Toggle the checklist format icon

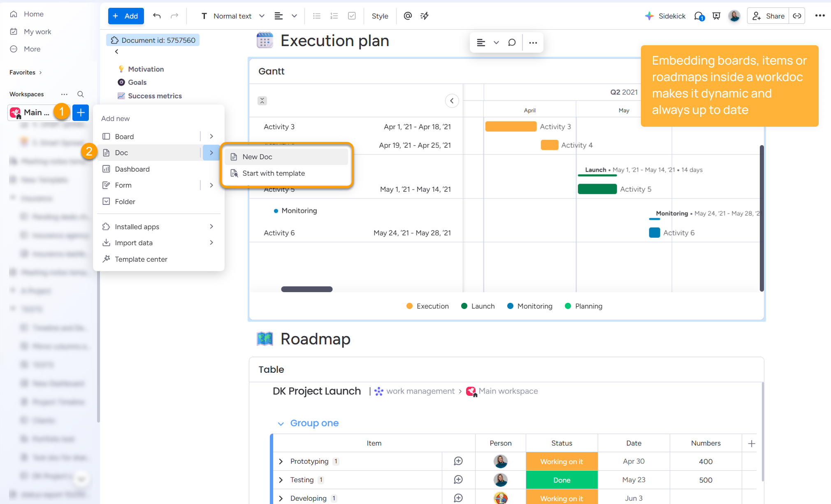pyautogui.click(x=352, y=16)
